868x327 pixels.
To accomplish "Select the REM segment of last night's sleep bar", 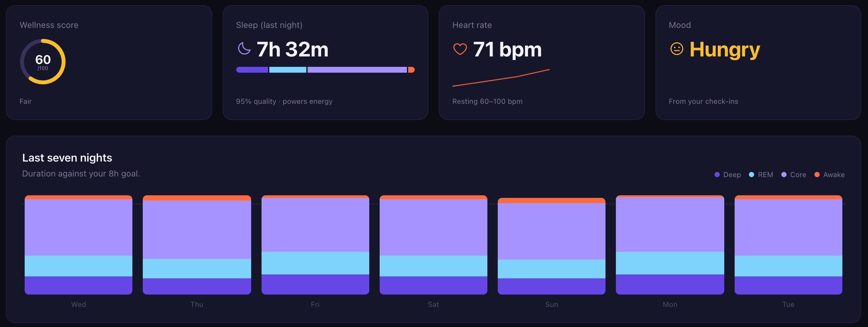I will (288, 70).
